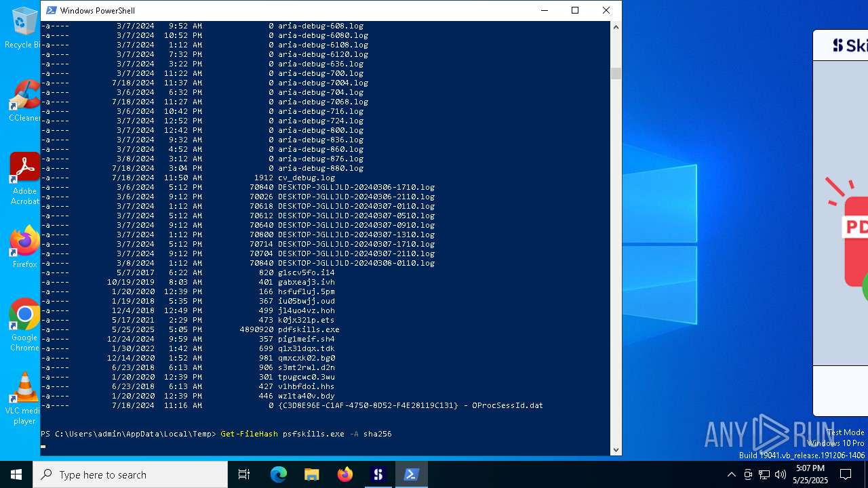Open the CCleaner desktop shortcut
The height and width of the screenshot is (488, 868).
pyautogui.click(x=24, y=101)
